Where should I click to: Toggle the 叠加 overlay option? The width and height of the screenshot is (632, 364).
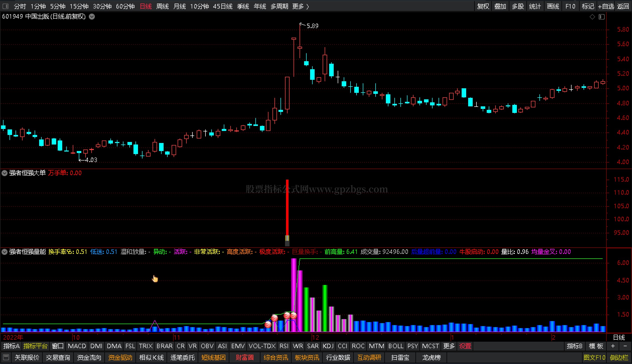pyautogui.click(x=500, y=6)
